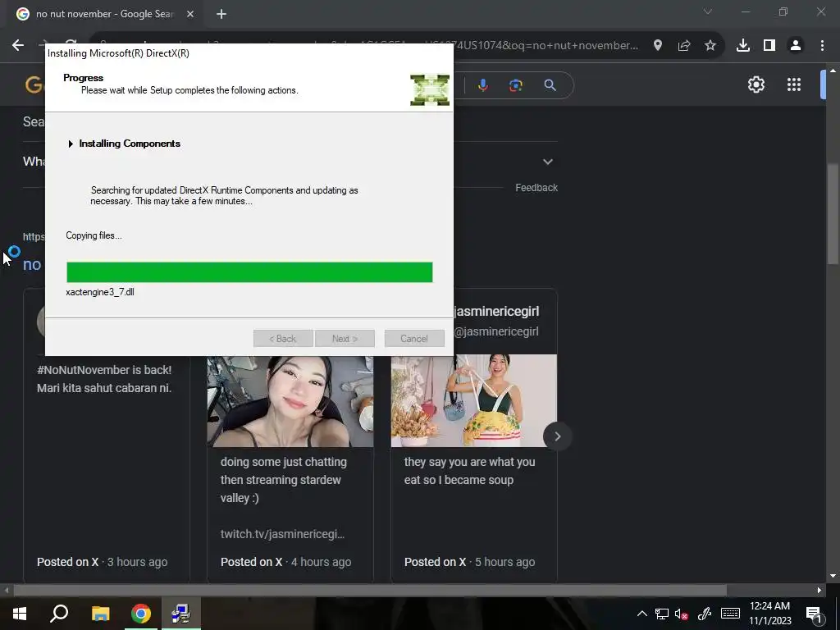Viewport: 840px width, 630px height.
Task: Click the DirectX logo in installer header
Action: (430, 90)
